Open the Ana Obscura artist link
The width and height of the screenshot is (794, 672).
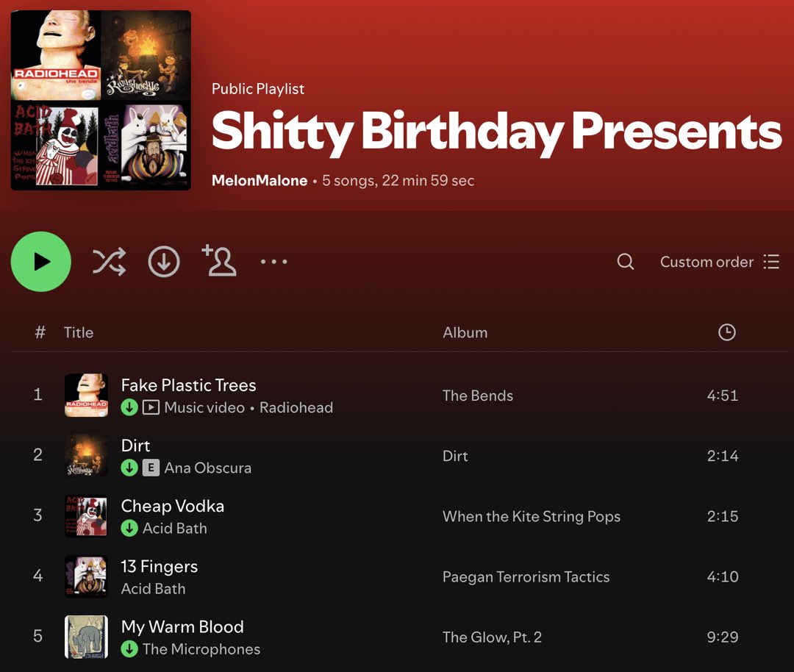point(207,468)
